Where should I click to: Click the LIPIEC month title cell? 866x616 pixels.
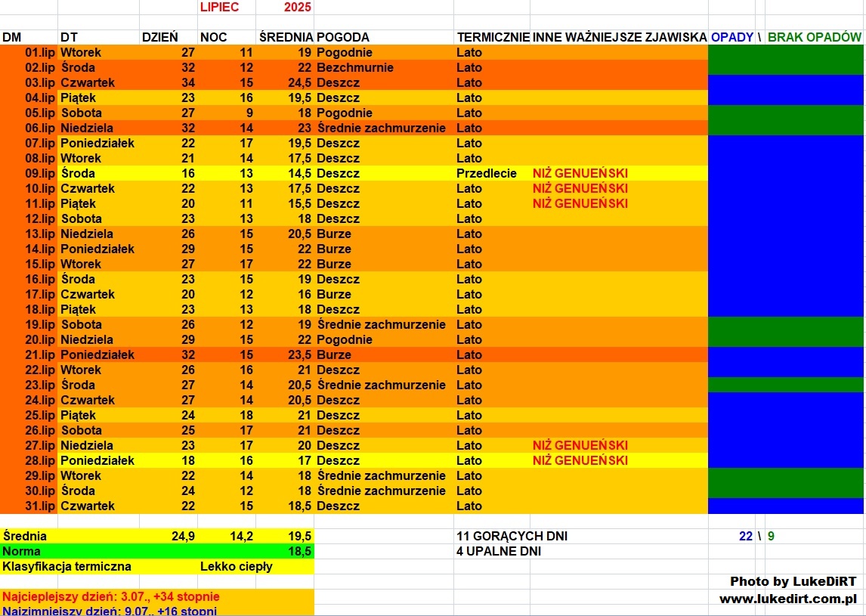click(219, 7)
